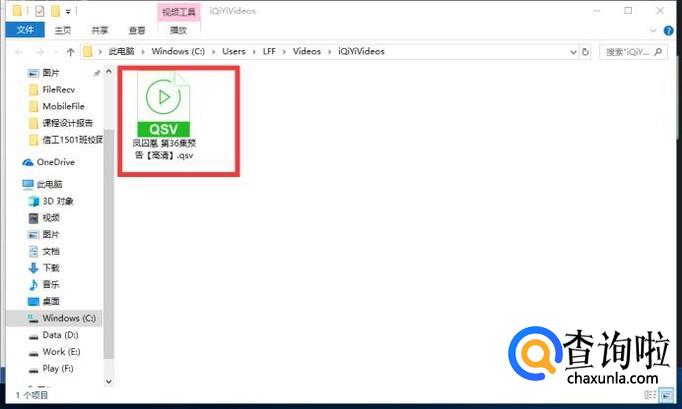The width and height of the screenshot is (682, 409).
Task: Click the properties checkmark quick-access icon
Action: tap(40, 11)
